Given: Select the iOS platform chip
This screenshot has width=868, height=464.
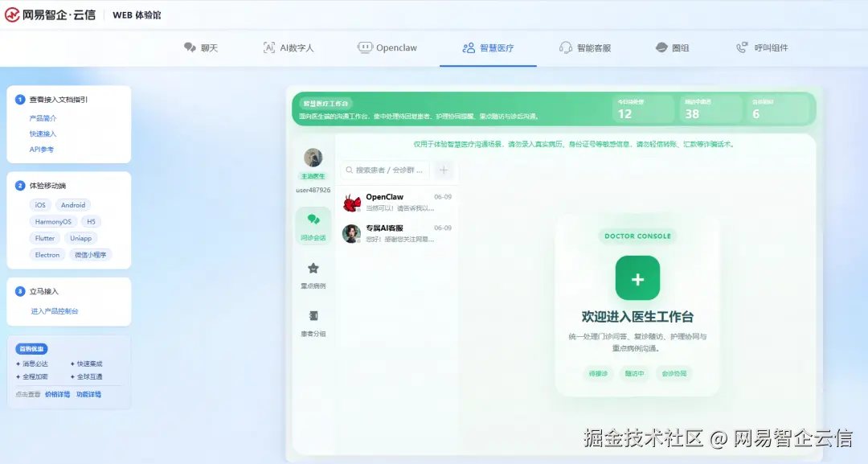Looking at the screenshot, I should click(x=40, y=205).
